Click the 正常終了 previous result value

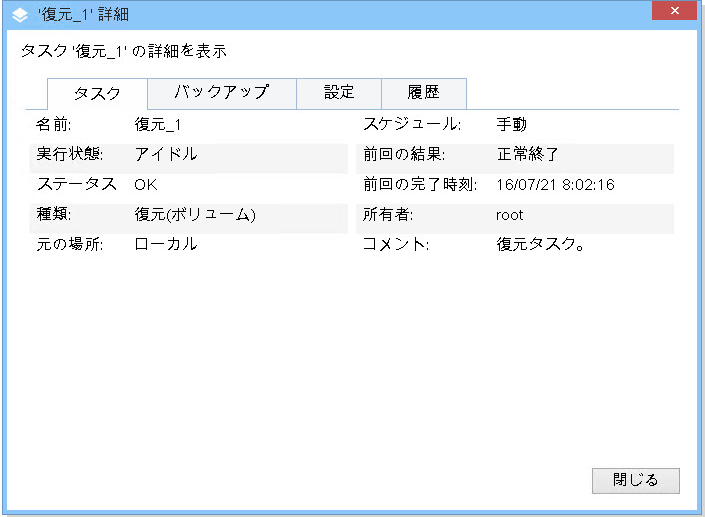pos(526,155)
